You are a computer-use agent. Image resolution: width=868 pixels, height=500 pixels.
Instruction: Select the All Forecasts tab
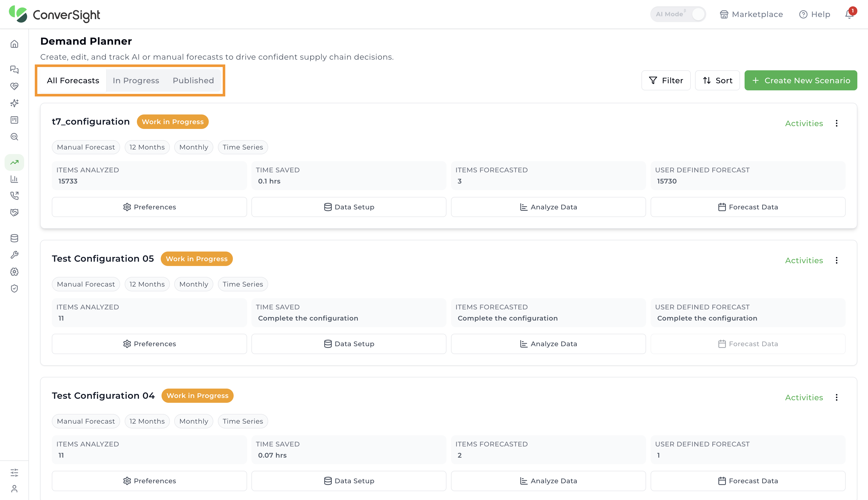click(x=73, y=80)
